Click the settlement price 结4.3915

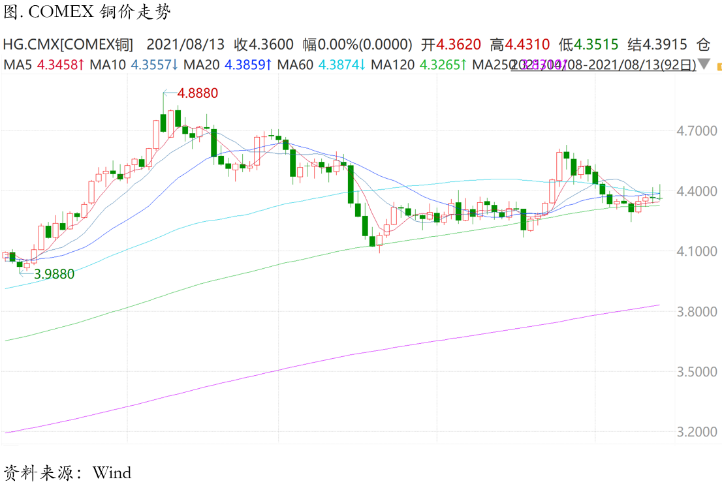click(x=657, y=45)
